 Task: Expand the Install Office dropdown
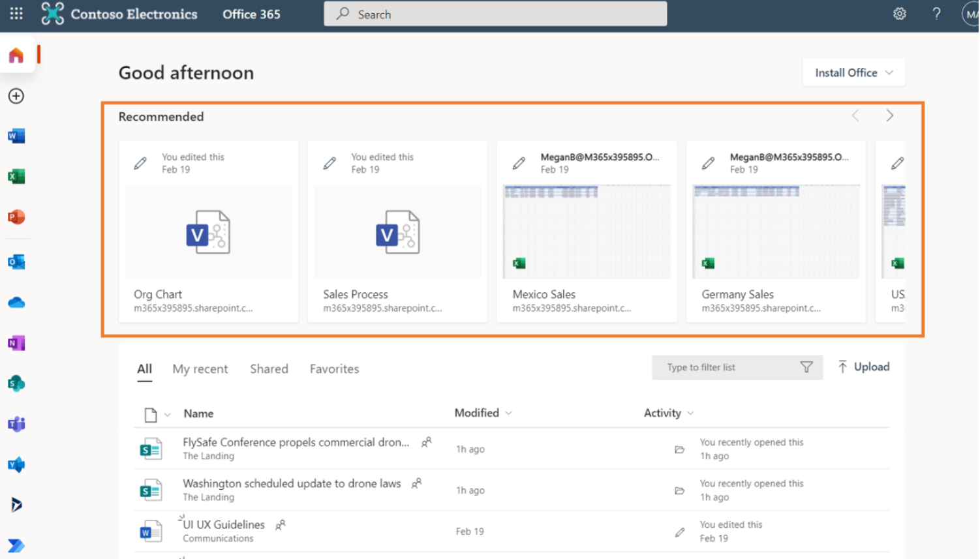pyautogui.click(x=853, y=72)
